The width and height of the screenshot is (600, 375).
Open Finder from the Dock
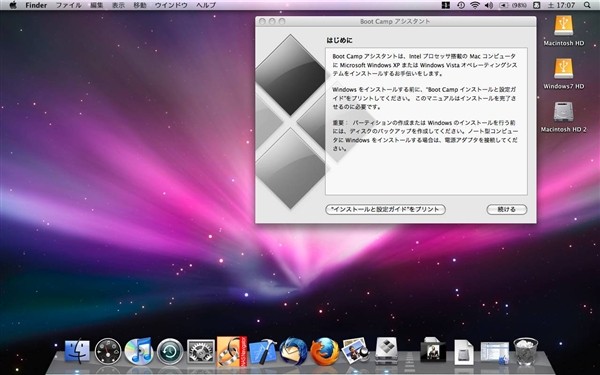click(x=77, y=351)
